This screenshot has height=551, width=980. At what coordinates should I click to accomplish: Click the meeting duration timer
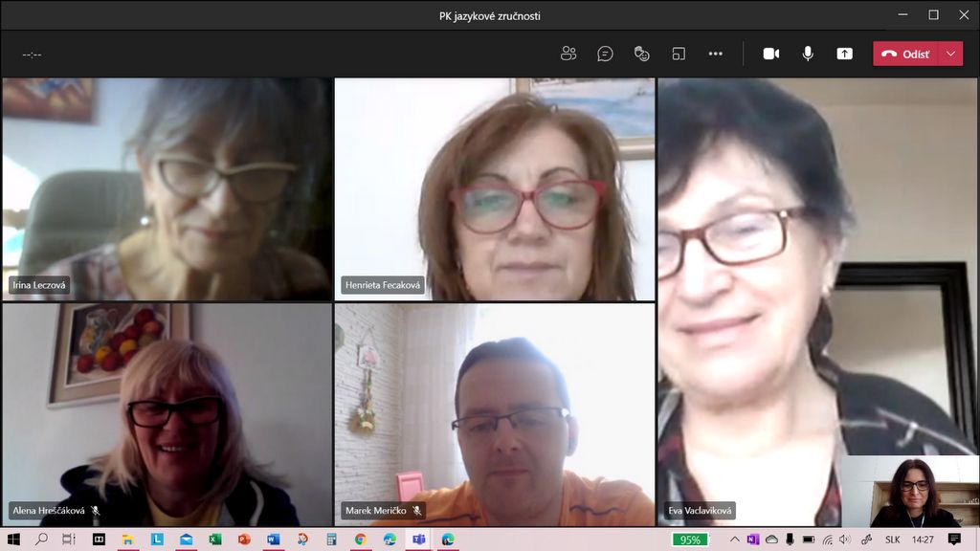pyautogui.click(x=32, y=55)
